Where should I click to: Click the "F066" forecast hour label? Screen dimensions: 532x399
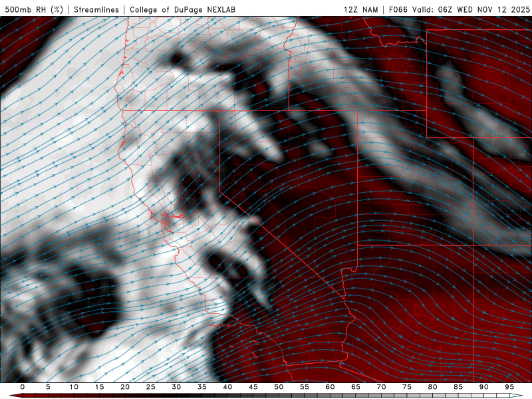coord(398,9)
